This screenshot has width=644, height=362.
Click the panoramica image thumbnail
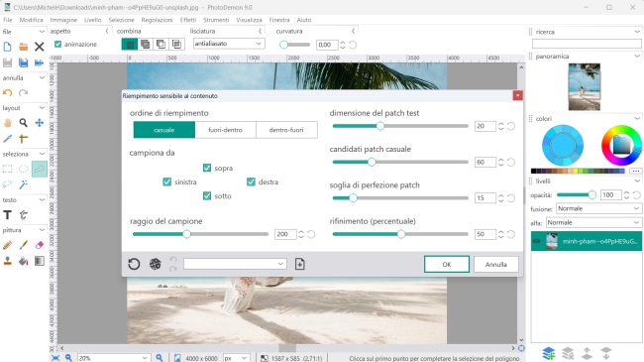click(584, 87)
